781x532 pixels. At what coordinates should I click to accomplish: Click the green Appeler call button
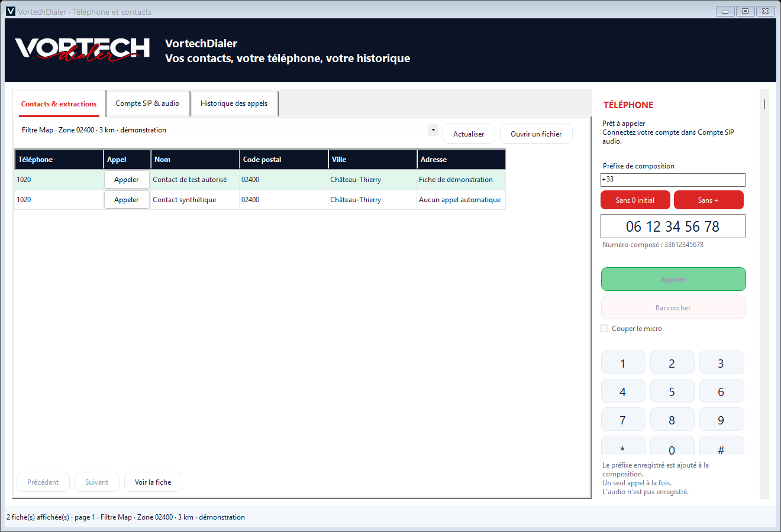pos(673,280)
